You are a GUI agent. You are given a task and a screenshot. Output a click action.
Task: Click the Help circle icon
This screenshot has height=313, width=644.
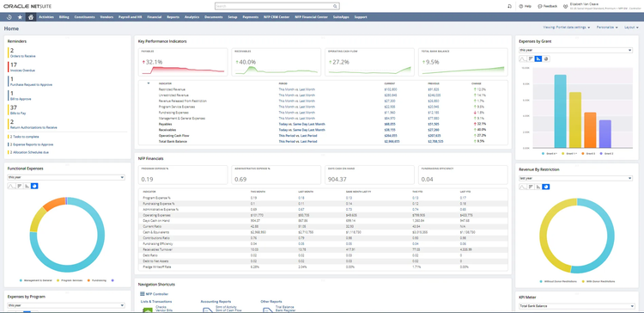521,6
